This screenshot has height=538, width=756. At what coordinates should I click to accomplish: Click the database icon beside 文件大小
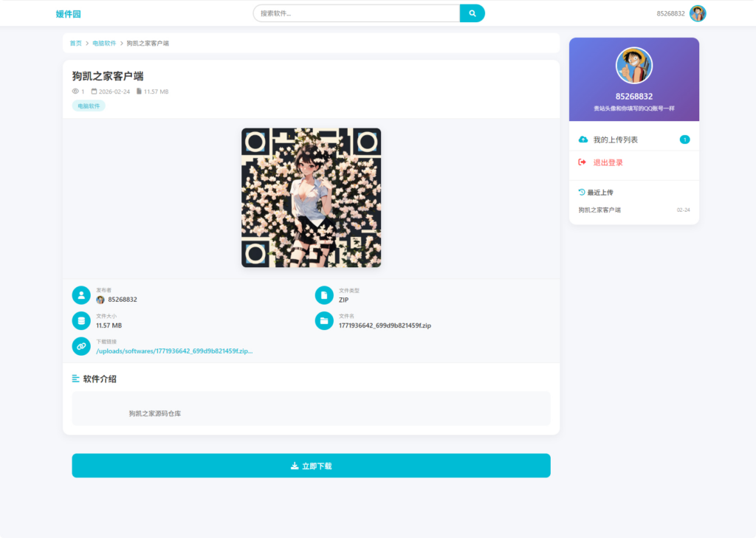[x=80, y=320]
